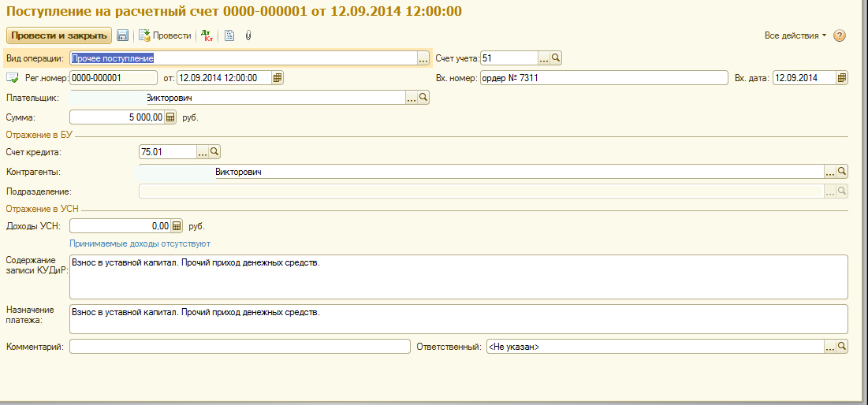The width and height of the screenshot is (868, 405).
Task: Click the 'Принимаемые доходы отсутствуют' link
Action: click(x=140, y=243)
